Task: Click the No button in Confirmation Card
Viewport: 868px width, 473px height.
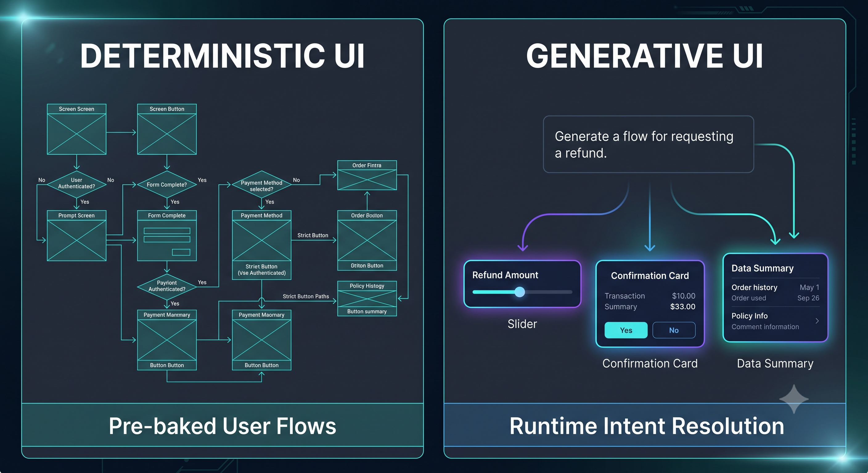Action: tap(674, 330)
